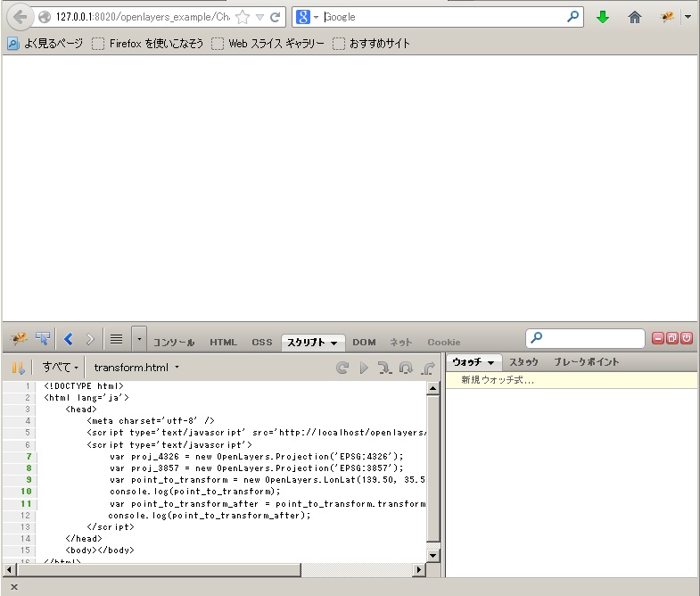Switch to the コンソール tab

tap(174, 343)
